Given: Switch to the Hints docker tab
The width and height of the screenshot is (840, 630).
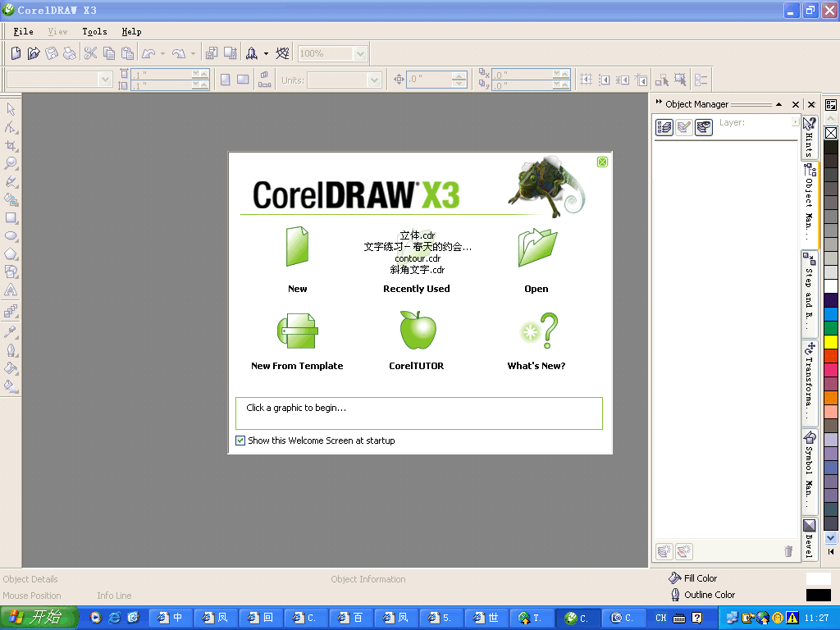Looking at the screenshot, I should click(810, 138).
